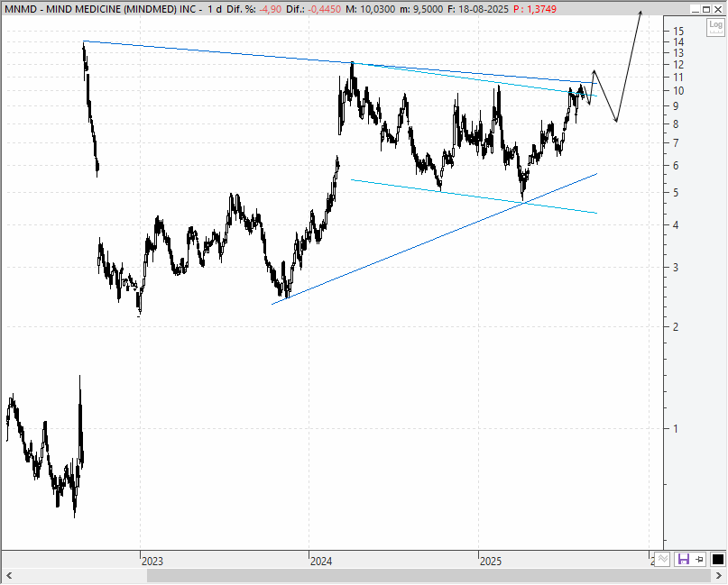Click the pushpin icon beside save
This screenshot has height=585, width=728.
699,559
